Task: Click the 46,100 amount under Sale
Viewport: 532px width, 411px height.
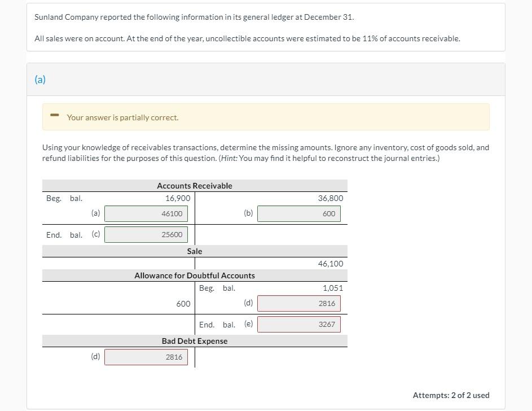Action: (331, 264)
